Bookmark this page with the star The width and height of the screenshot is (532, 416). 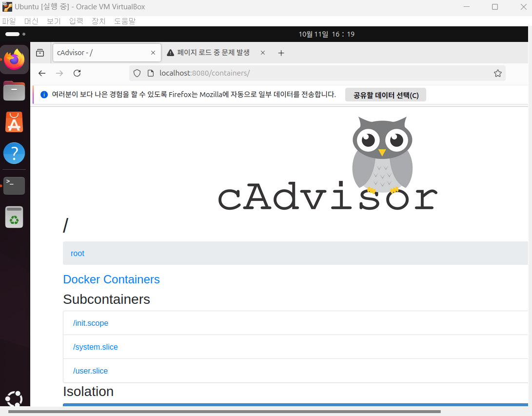(x=498, y=73)
